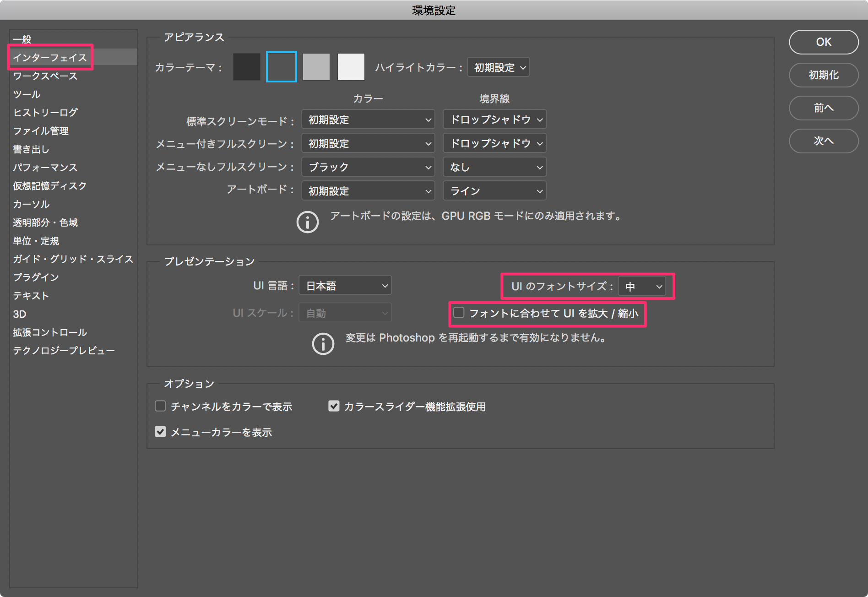Select テキスト in the sidebar
This screenshot has width=868, height=597.
click(x=73, y=295)
